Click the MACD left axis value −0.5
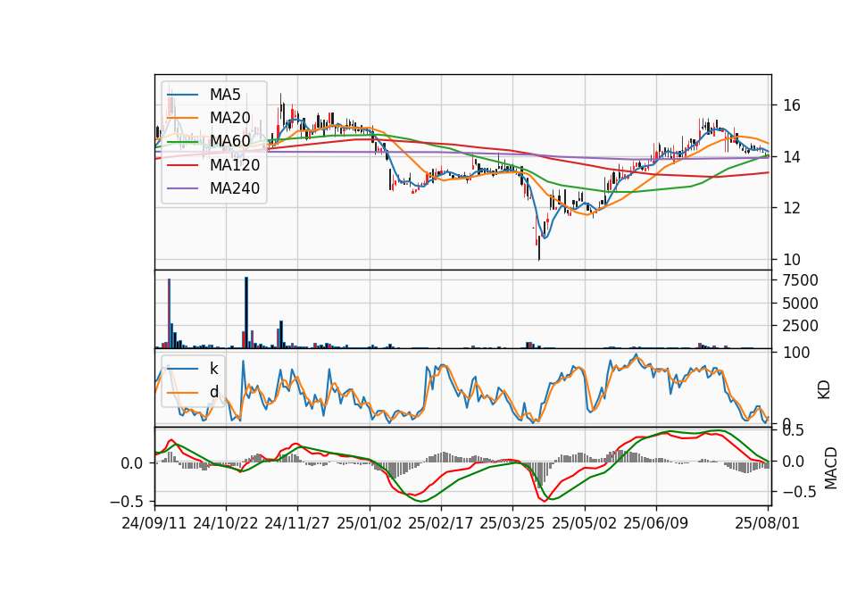857x616 pixels. [126, 502]
